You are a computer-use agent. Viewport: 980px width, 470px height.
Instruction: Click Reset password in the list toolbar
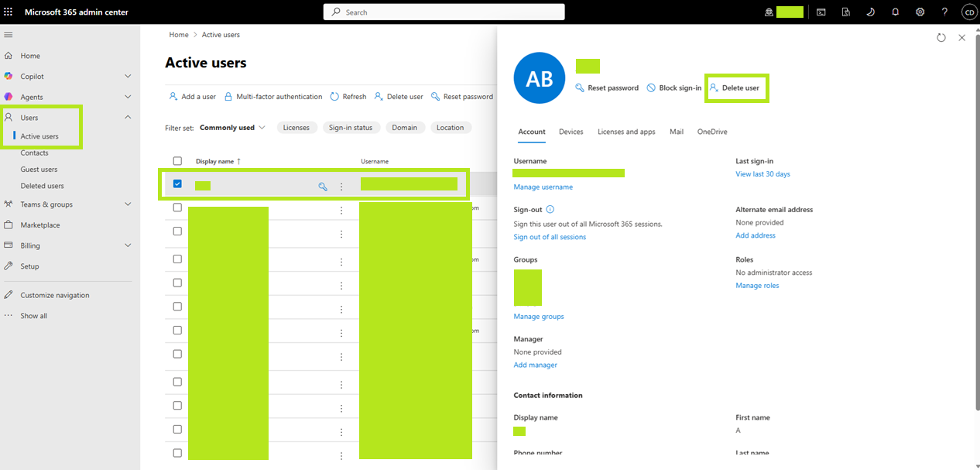462,97
